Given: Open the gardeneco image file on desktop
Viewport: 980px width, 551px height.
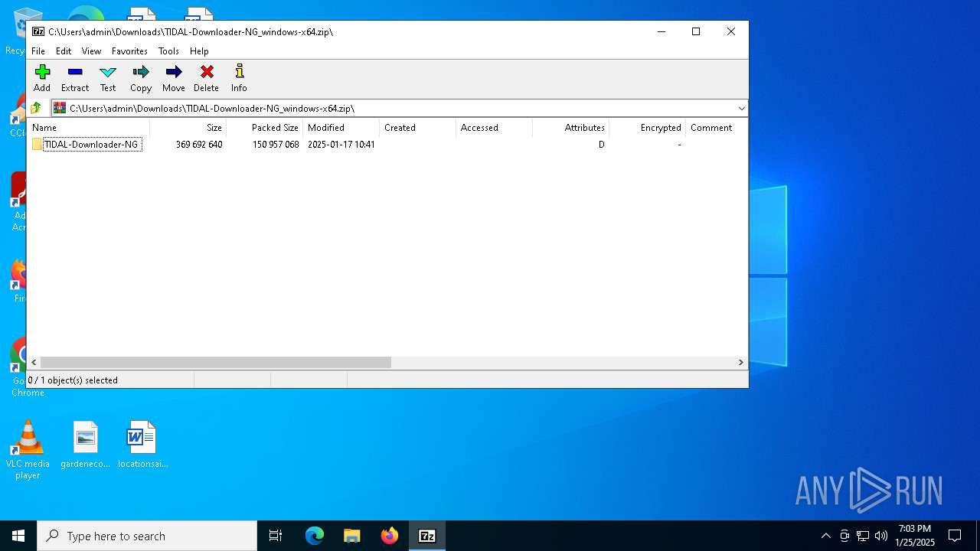Looking at the screenshot, I should click(86, 445).
